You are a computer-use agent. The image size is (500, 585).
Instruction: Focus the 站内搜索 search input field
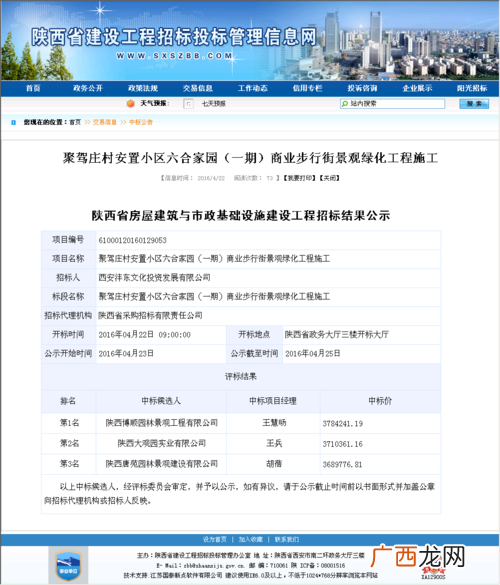[393, 103]
